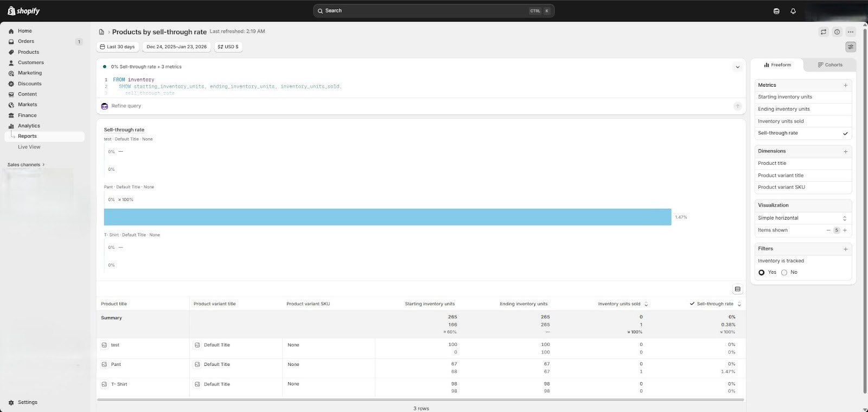Toggle the Starting inventory units metric
The width and height of the screenshot is (868, 412).
803,97
